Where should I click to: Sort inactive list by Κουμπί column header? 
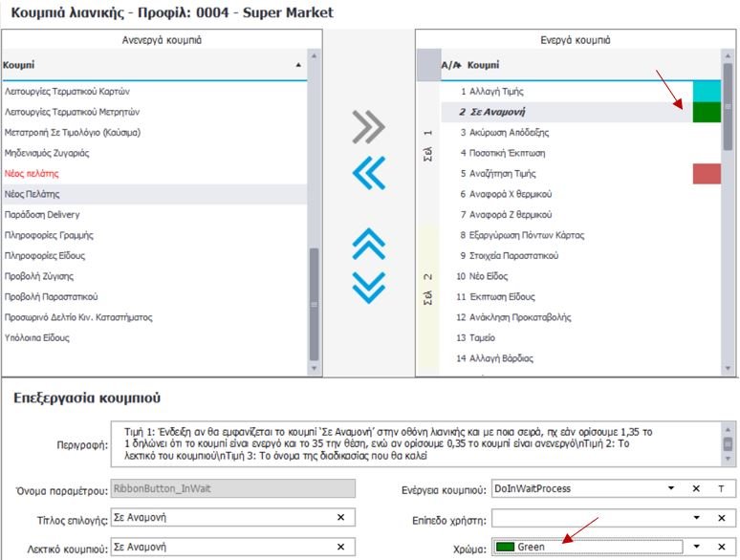153,64
